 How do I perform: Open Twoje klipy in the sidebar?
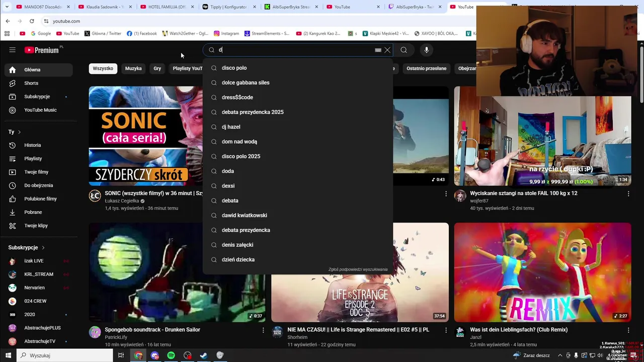(x=39, y=226)
